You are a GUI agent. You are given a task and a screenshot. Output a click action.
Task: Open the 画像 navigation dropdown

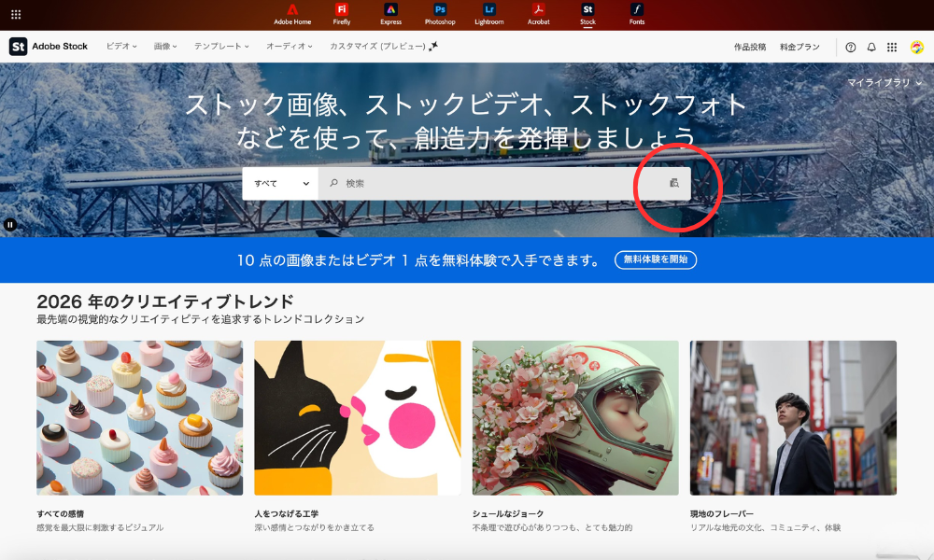tap(164, 46)
